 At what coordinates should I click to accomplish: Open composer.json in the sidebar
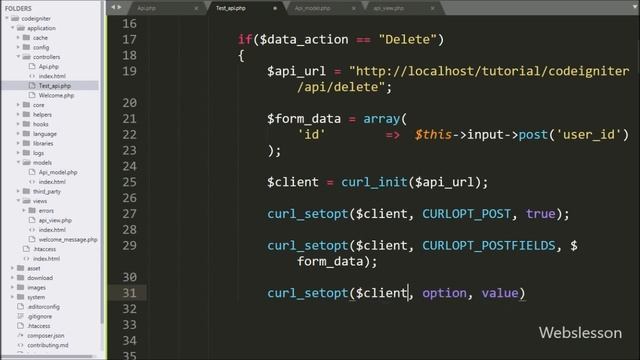pos(46,336)
